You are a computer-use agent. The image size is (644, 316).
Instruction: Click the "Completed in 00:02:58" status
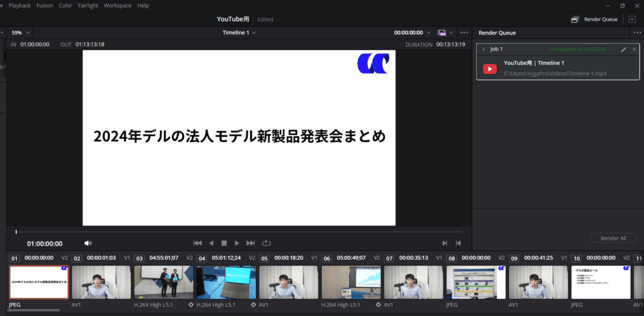pyautogui.click(x=577, y=49)
